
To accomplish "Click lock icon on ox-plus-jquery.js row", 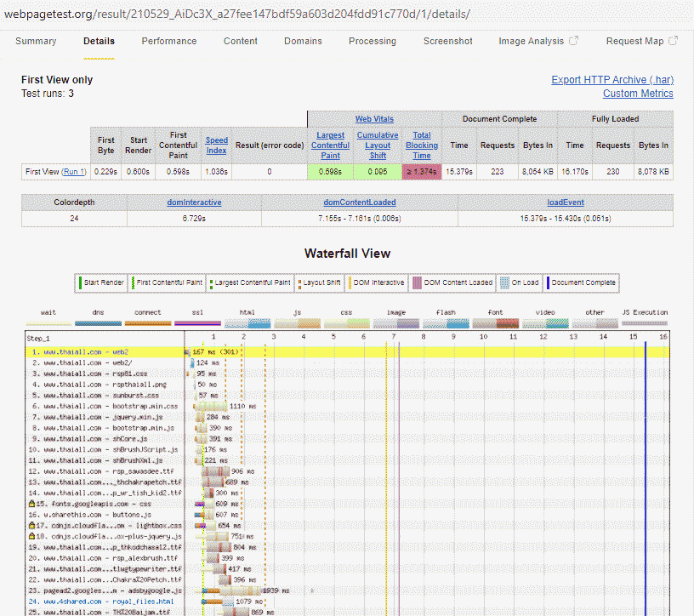I will (x=31, y=537).
